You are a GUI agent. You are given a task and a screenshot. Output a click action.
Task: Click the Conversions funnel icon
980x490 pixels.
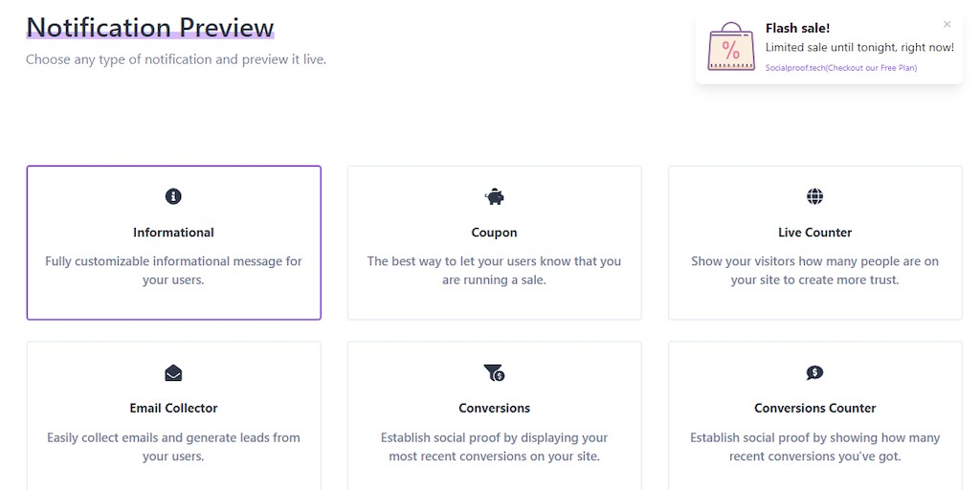(x=494, y=372)
